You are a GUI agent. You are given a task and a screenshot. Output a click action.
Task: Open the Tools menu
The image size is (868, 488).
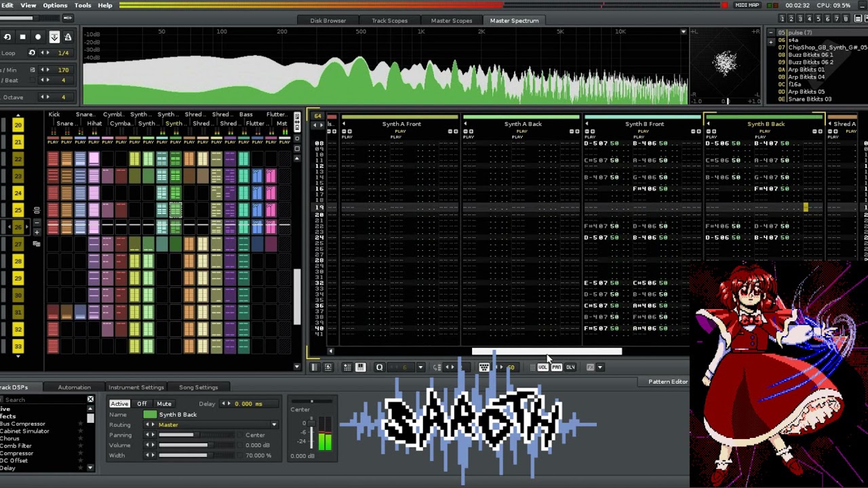click(x=83, y=5)
